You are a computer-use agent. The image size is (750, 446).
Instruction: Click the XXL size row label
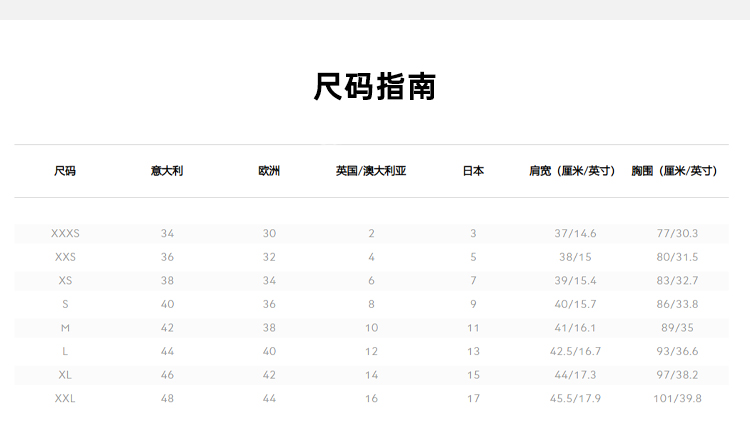pos(65,399)
